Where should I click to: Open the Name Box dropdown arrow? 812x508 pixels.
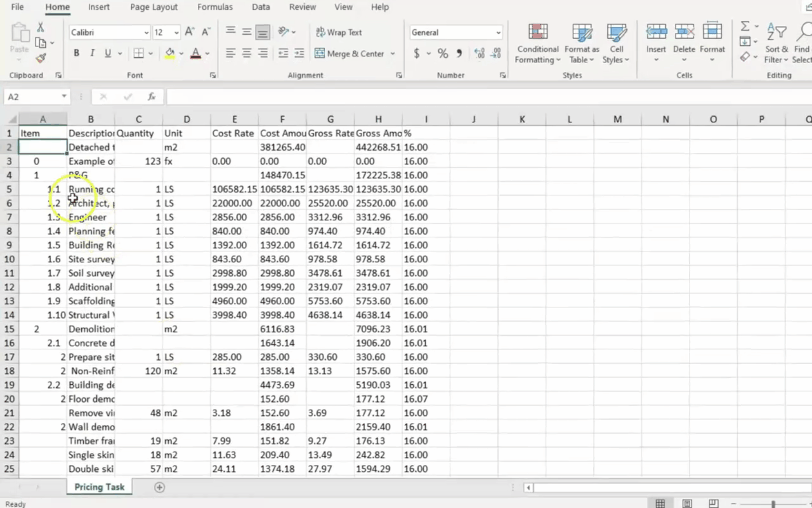pyautogui.click(x=64, y=96)
